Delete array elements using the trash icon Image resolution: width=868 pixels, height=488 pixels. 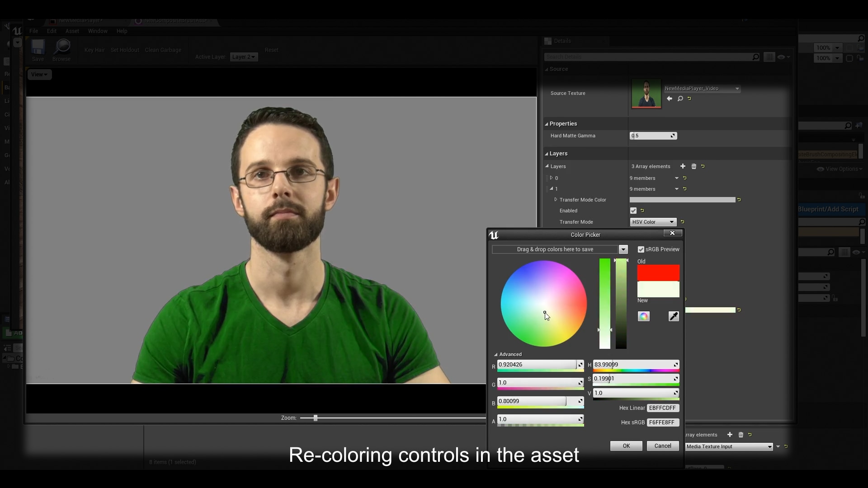click(693, 166)
